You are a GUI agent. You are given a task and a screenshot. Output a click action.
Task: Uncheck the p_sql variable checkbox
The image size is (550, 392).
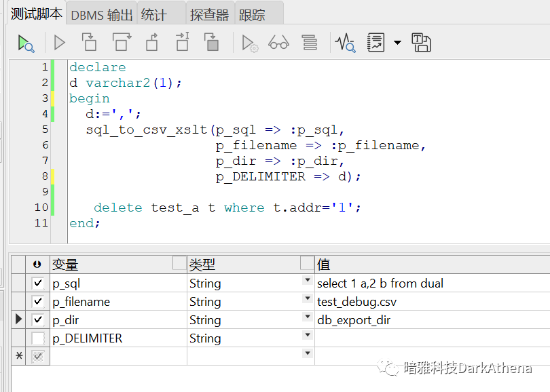[38, 283]
